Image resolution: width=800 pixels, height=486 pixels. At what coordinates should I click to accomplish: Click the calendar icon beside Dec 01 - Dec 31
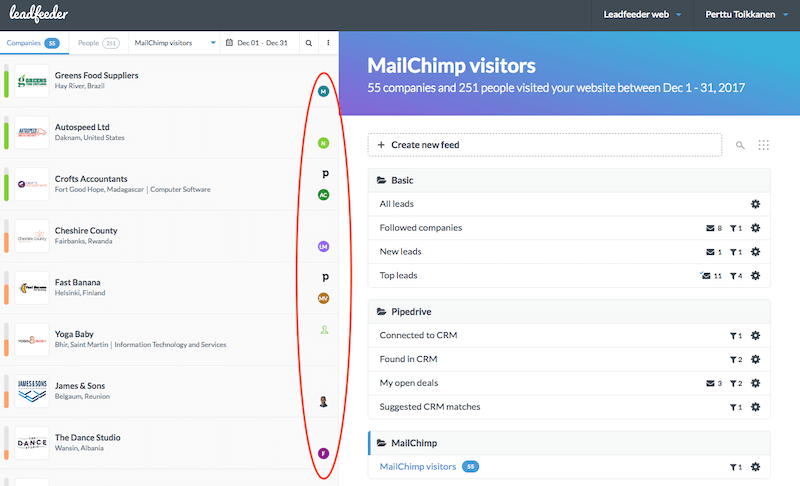pos(229,43)
